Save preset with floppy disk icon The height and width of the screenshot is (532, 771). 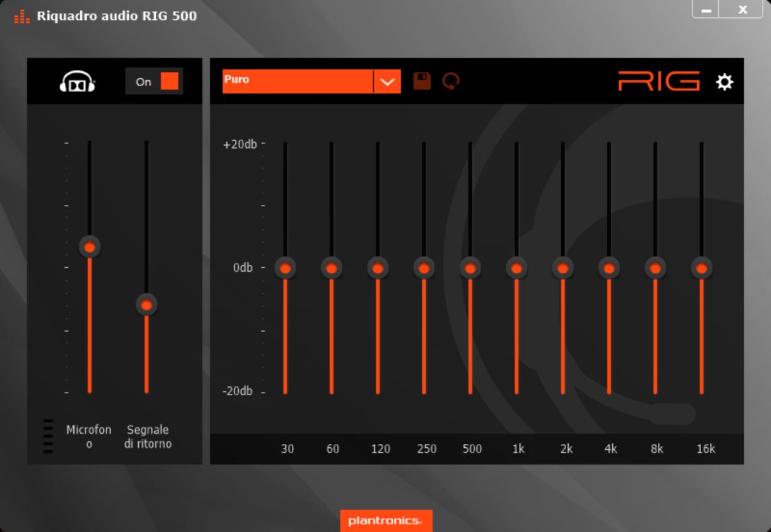(x=422, y=81)
